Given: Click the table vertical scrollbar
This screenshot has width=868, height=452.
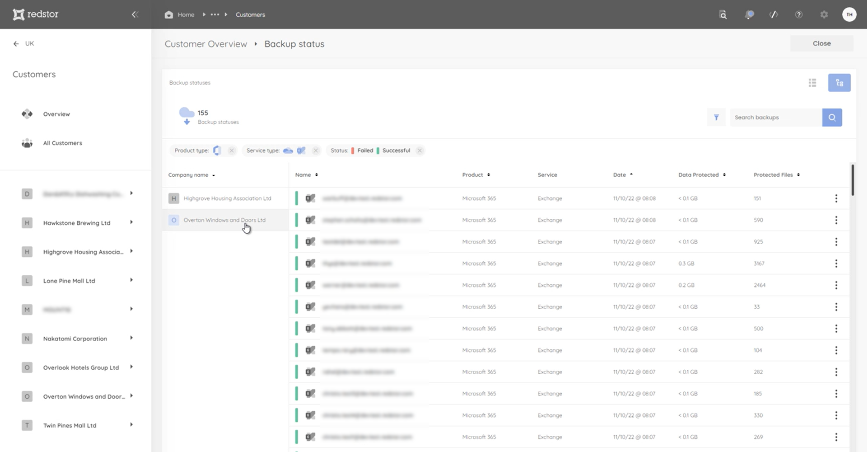Looking at the screenshot, I should pos(853,180).
